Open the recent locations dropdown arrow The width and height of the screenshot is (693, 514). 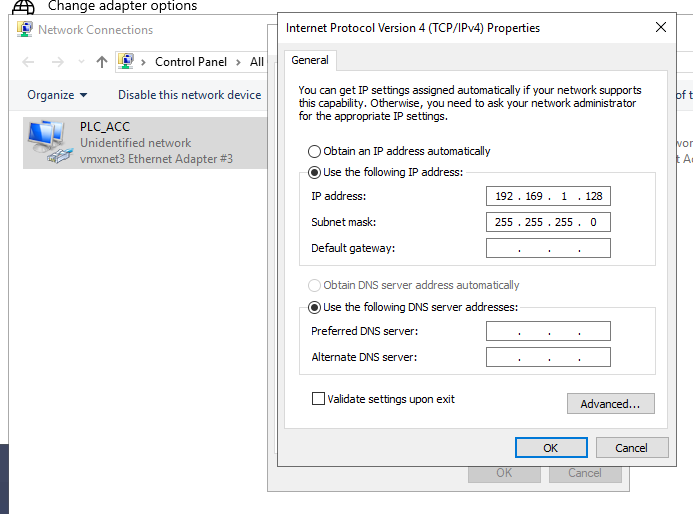(79, 62)
